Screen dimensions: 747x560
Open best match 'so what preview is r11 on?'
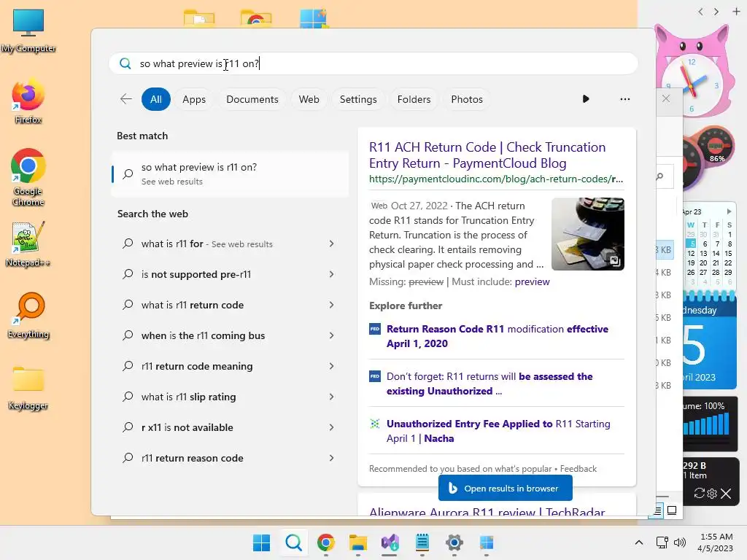pos(230,174)
